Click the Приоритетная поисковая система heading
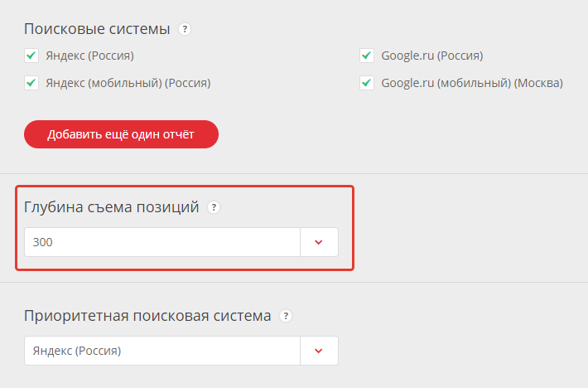This screenshot has width=588, height=388. (x=147, y=316)
